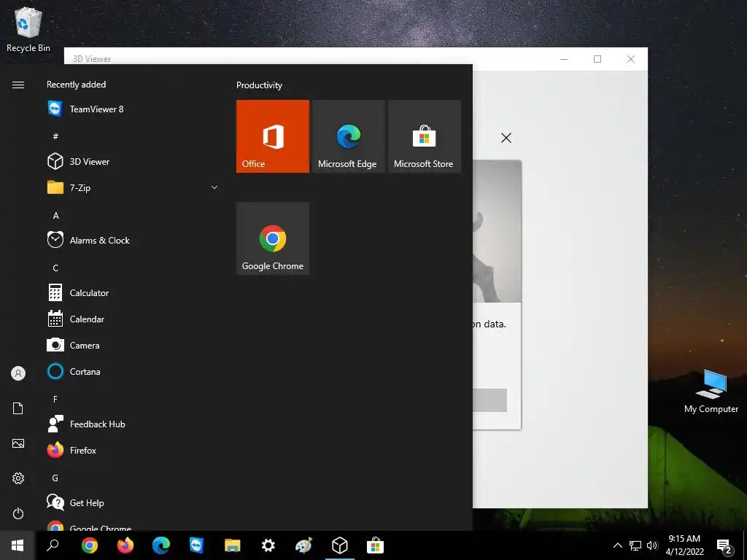Expand Start menu hamburger navigation

pyautogui.click(x=18, y=85)
